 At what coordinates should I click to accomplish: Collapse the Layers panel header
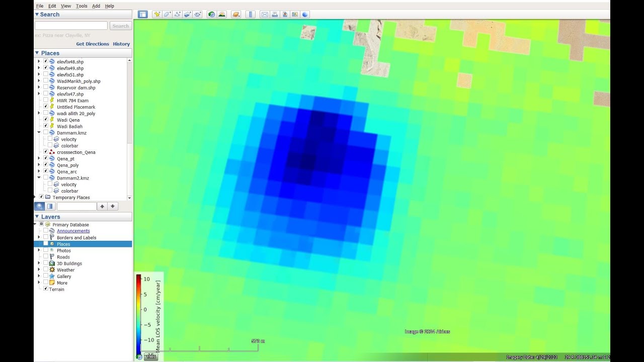[83, 217]
